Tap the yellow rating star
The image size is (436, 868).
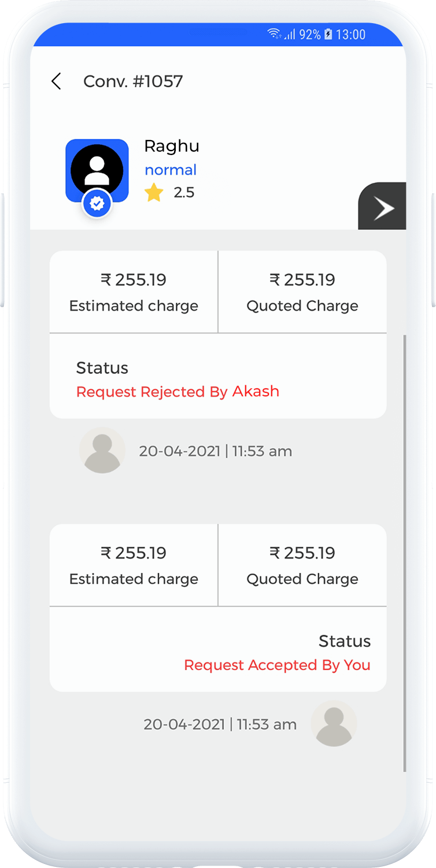pos(154,192)
